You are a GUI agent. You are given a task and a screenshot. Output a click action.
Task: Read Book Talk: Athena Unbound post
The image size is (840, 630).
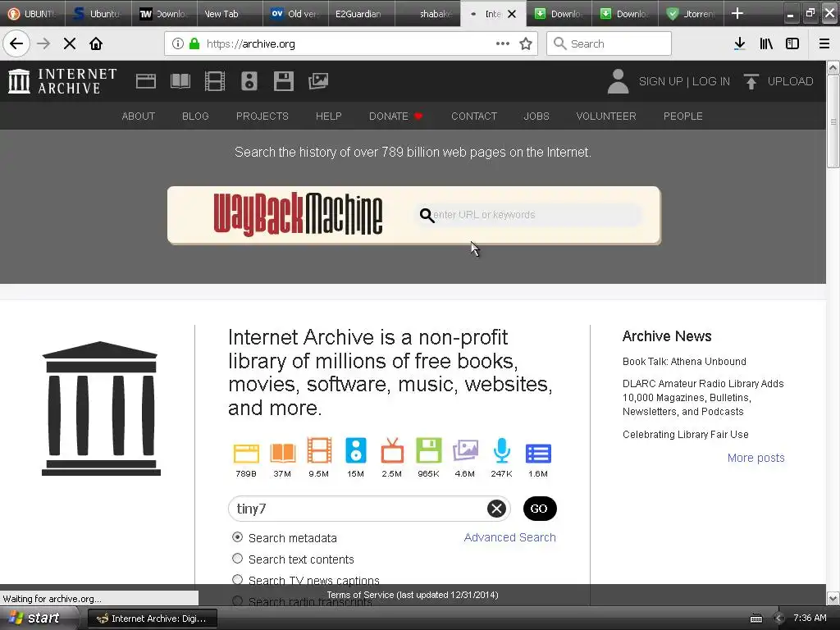click(x=684, y=362)
